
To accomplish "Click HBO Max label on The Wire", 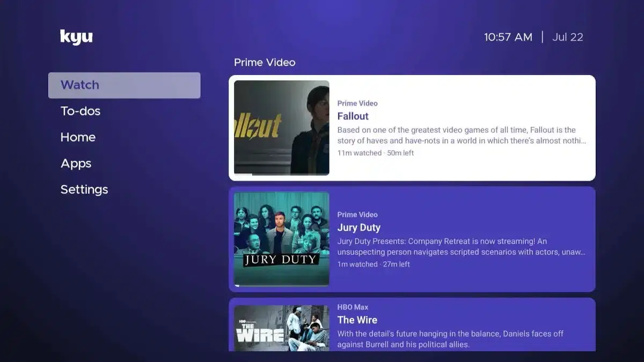I will (353, 307).
